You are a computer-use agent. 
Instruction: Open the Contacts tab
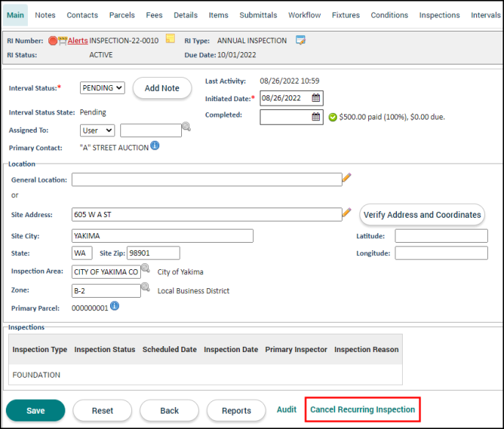[x=82, y=15]
